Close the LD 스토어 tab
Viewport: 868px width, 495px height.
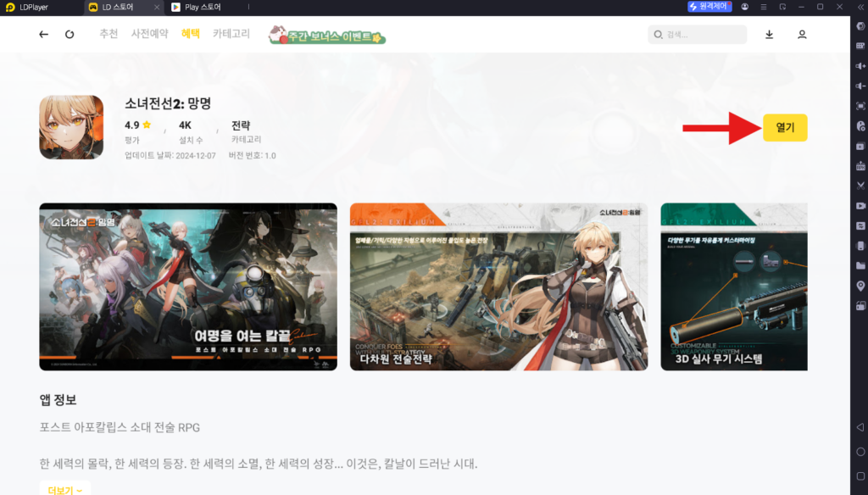click(157, 7)
